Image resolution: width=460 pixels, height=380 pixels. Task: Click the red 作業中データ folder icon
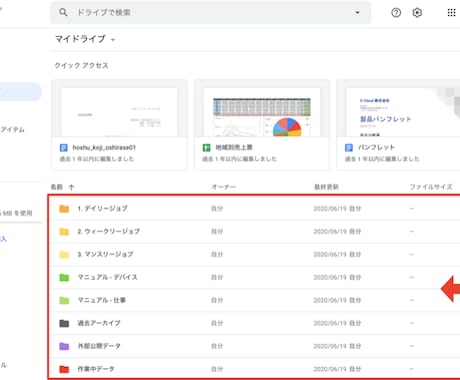click(x=64, y=369)
